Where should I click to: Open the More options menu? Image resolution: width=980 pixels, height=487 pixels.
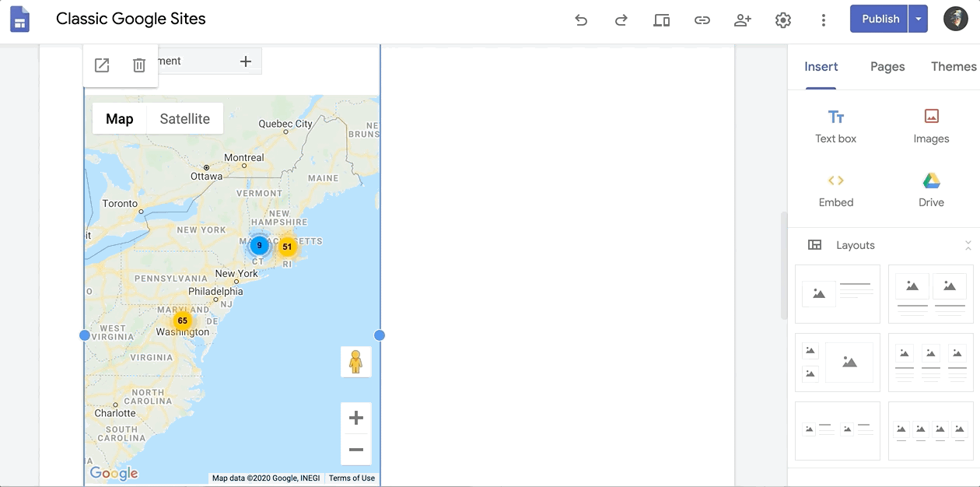point(824,20)
